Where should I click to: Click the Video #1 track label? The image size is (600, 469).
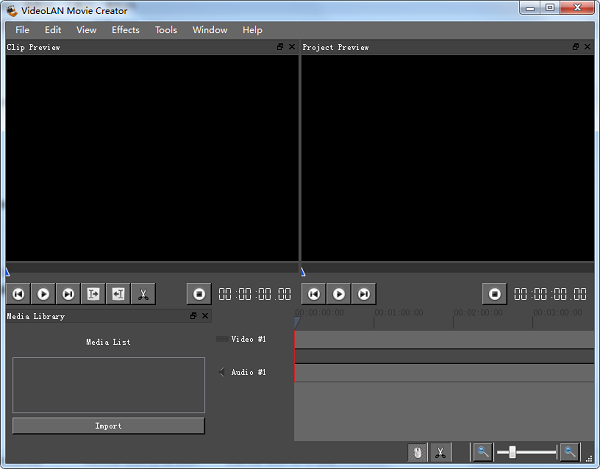[x=248, y=339]
